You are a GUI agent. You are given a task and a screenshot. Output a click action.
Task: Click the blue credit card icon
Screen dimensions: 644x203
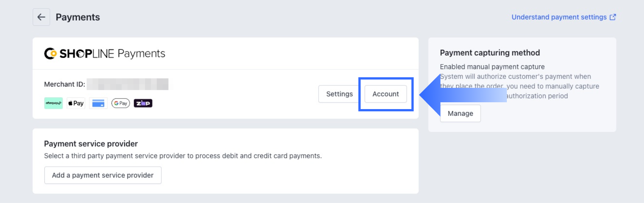click(98, 103)
